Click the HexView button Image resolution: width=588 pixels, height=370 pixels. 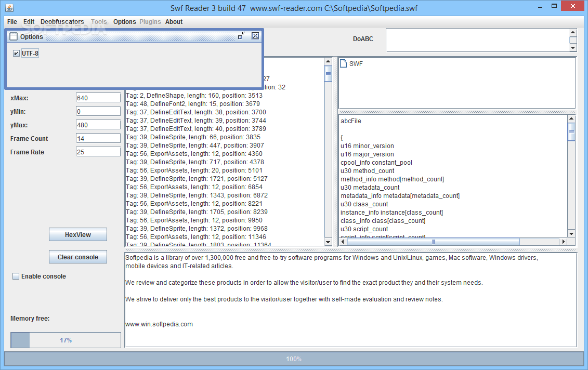(x=78, y=235)
